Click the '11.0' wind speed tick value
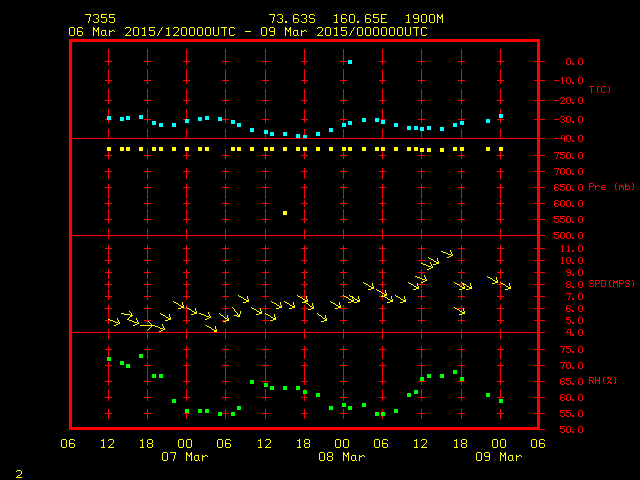Screen dimensions: 640x480 click(x=571, y=249)
